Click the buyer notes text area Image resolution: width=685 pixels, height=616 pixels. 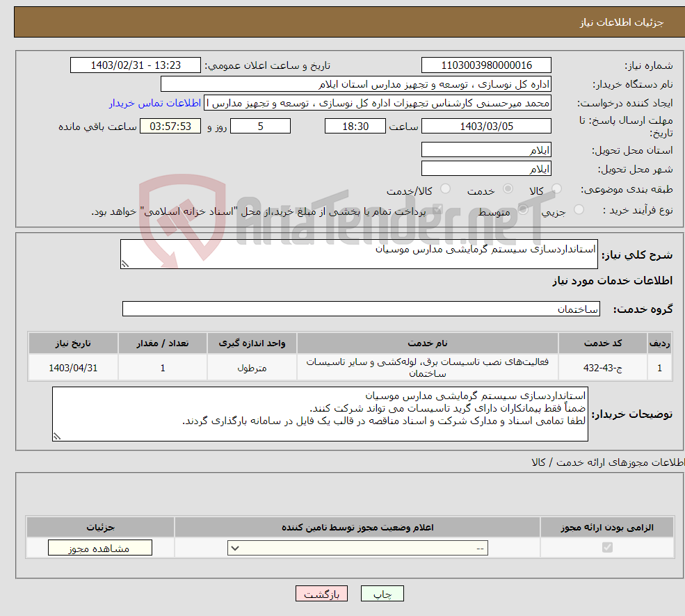320,414
